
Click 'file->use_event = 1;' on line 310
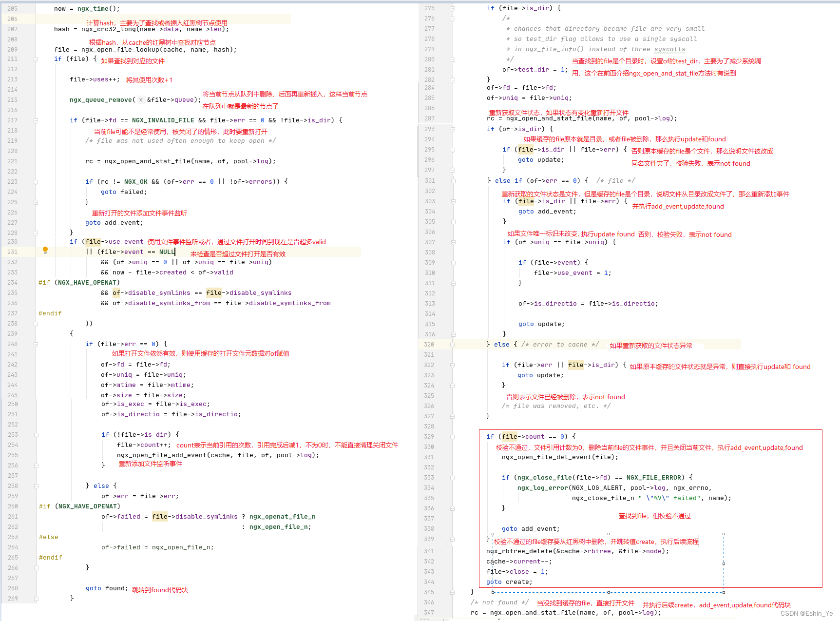click(x=573, y=273)
